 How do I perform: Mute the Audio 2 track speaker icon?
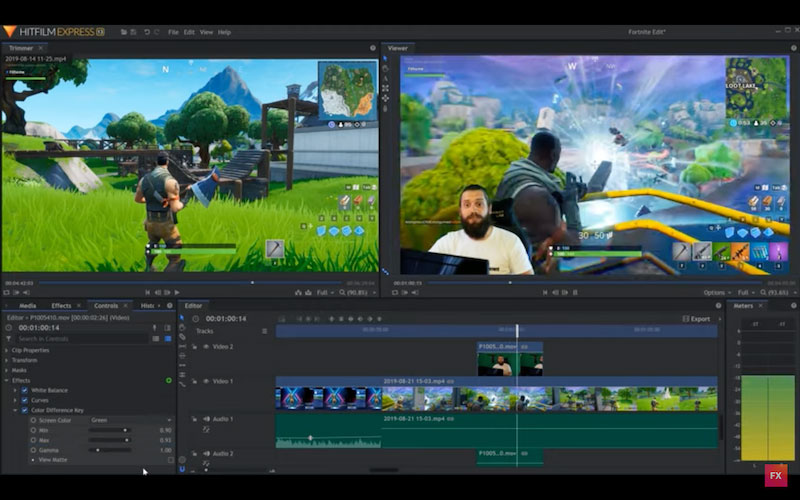(x=206, y=454)
